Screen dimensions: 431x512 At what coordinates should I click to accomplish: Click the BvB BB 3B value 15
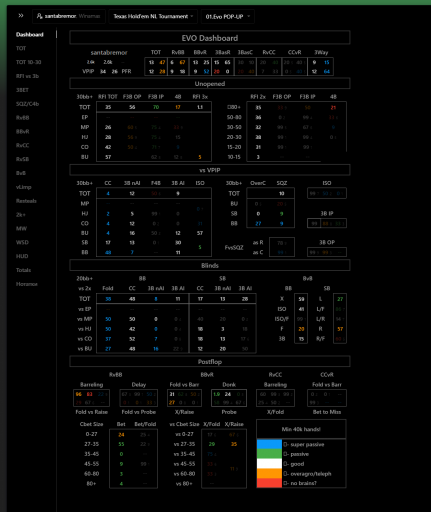(x=301, y=339)
